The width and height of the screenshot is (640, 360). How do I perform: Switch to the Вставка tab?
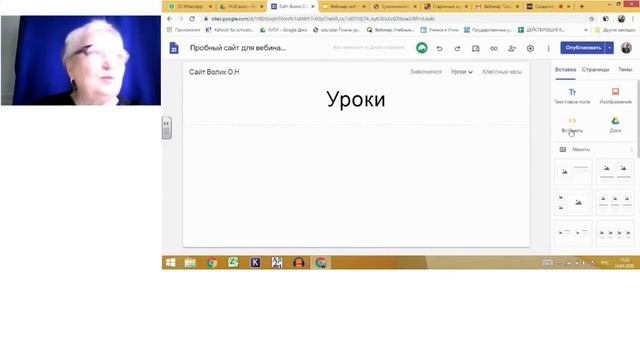point(565,69)
